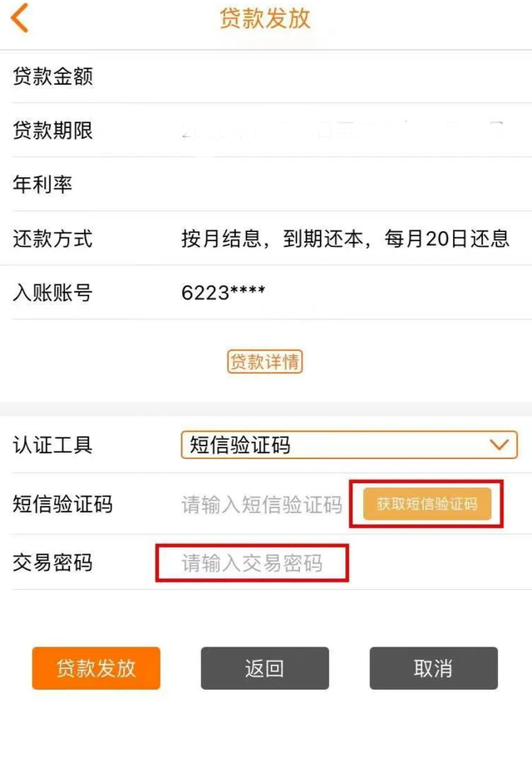Expand the dropdown via its orange chevron
Viewport: 532px width, 758px height.
499,445
